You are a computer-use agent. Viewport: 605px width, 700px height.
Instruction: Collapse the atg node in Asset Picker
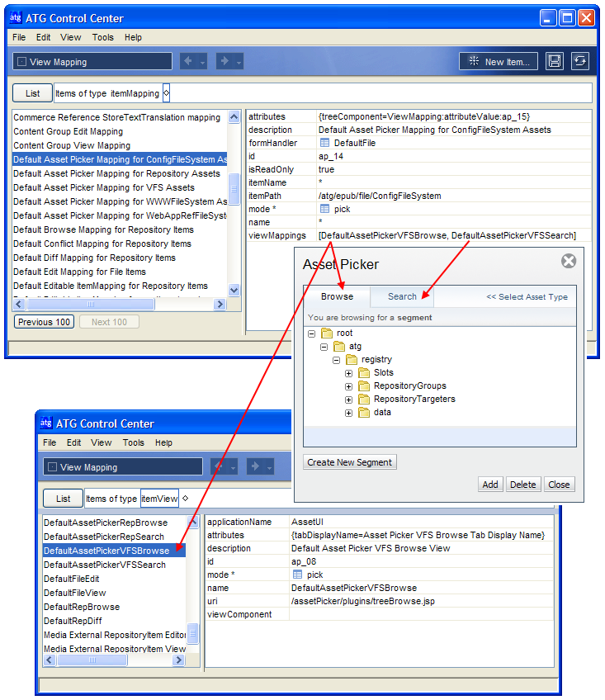324,347
